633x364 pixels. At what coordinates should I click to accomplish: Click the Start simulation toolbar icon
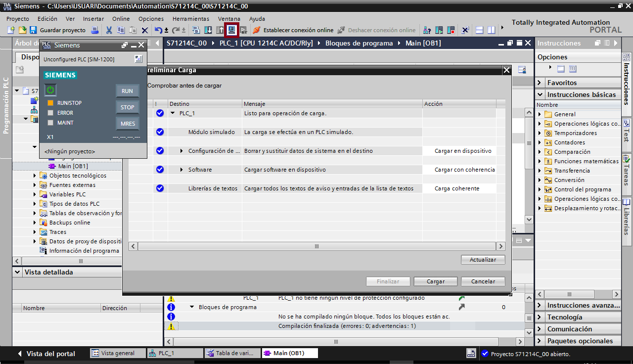tap(231, 30)
